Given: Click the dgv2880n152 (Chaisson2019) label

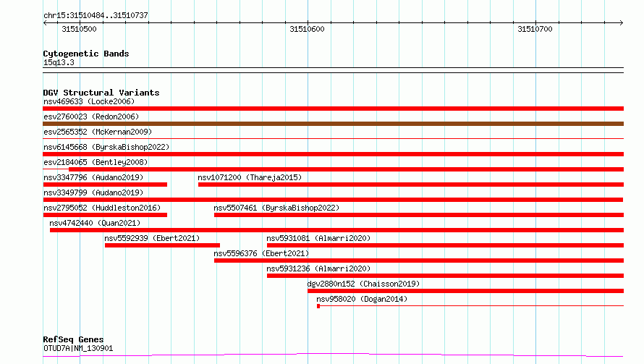Looking at the screenshot, I should tap(363, 284).
